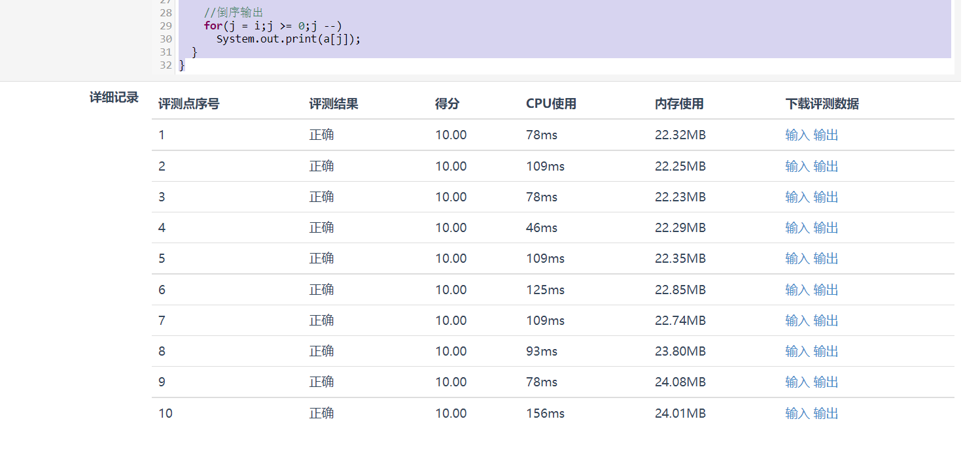Download 输入 data for test point 10
980x453 pixels.
[797, 413]
